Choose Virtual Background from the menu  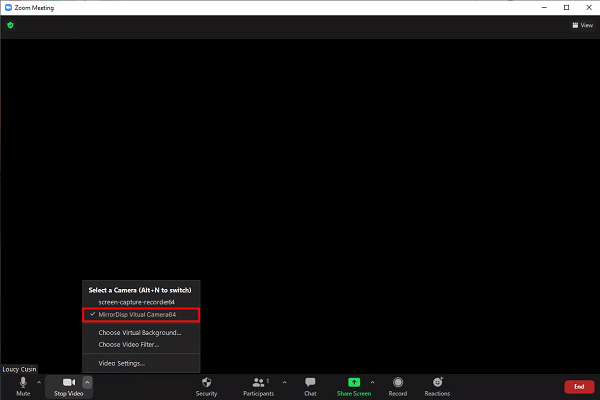coord(139,332)
